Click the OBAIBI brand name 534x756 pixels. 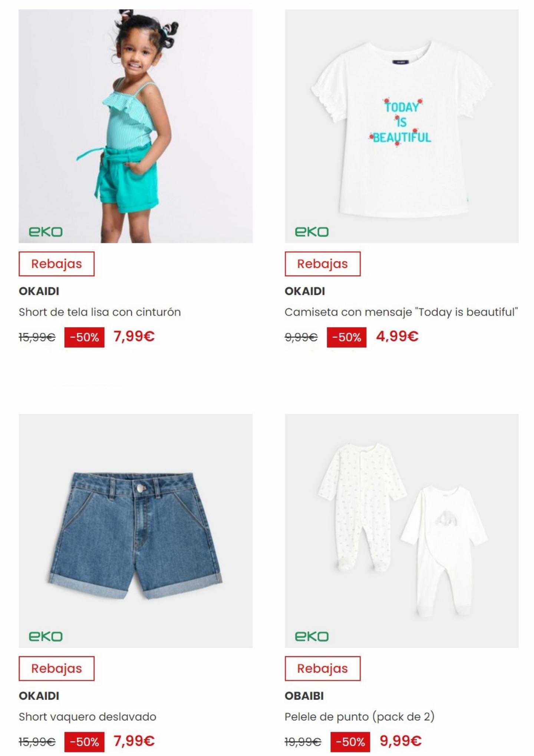tap(304, 696)
